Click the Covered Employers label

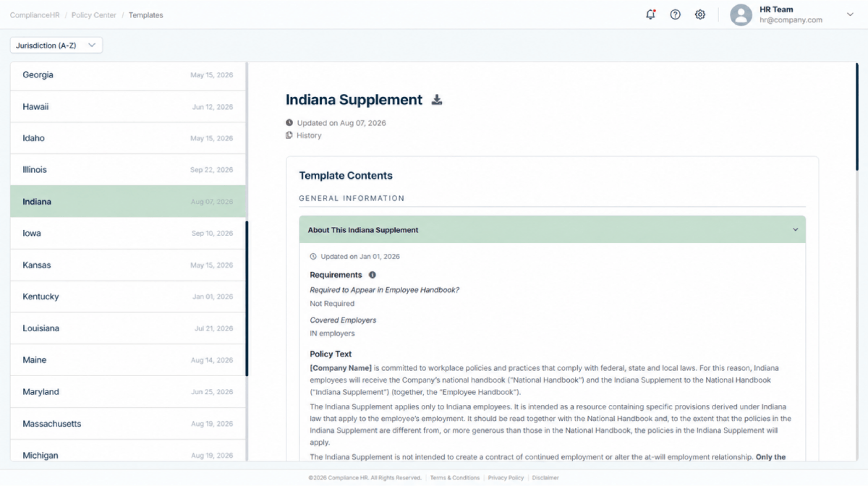[x=343, y=320]
